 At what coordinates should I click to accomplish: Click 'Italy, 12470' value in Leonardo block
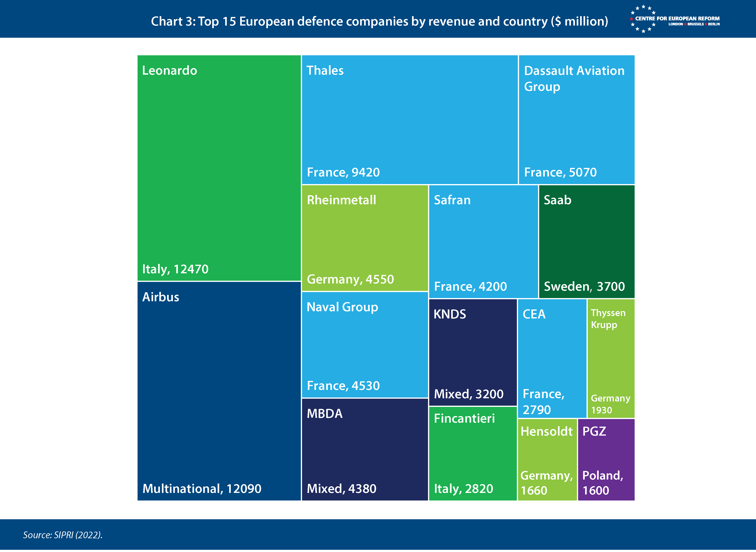pos(175,269)
